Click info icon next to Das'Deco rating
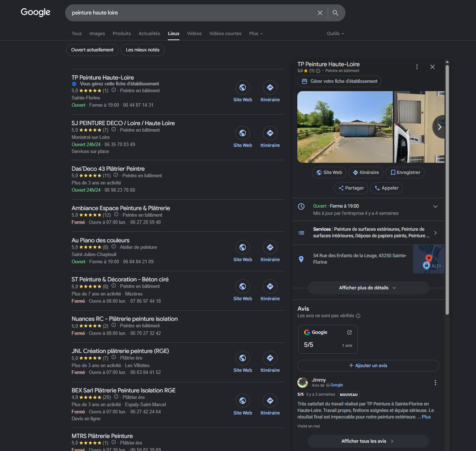This screenshot has width=476, height=451. (116, 175)
